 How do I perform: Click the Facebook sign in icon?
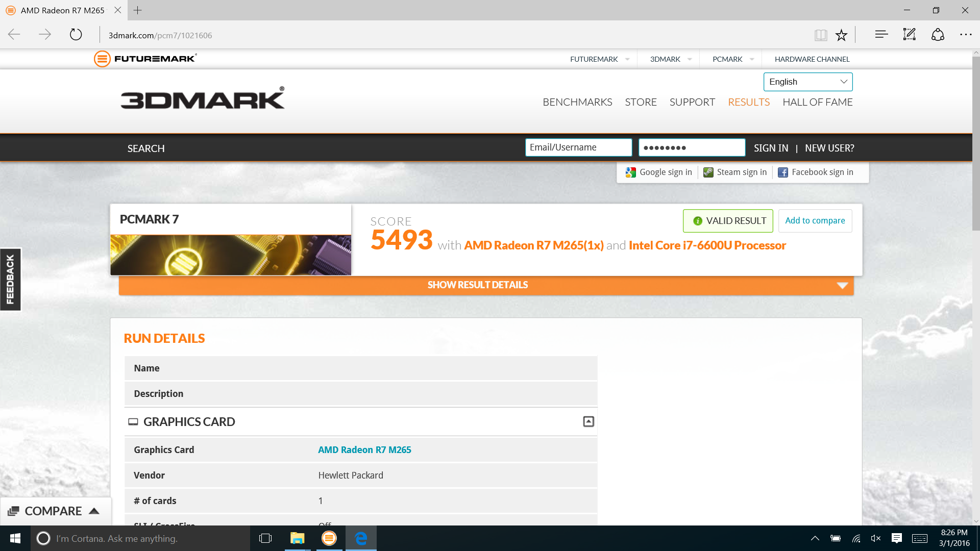click(x=782, y=172)
